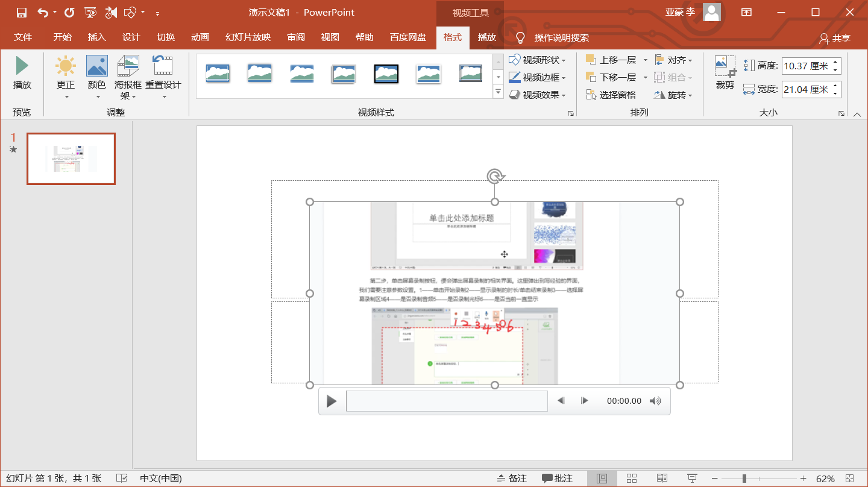The width and height of the screenshot is (868, 487).
Task: Open the 选择窗格 selection pane
Action: [611, 95]
